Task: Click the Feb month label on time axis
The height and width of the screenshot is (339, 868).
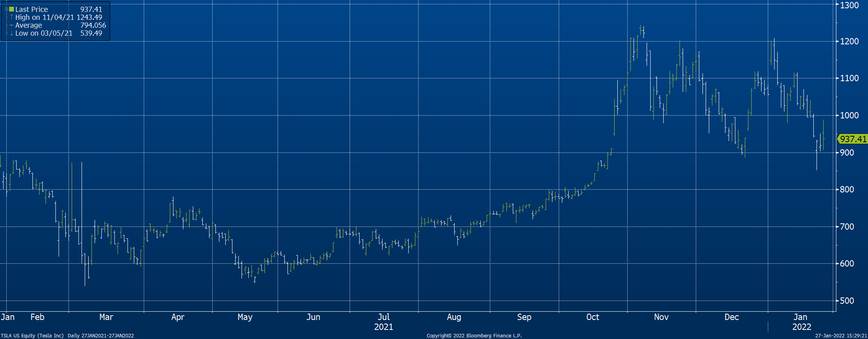Action: click(x=38, y=317)
